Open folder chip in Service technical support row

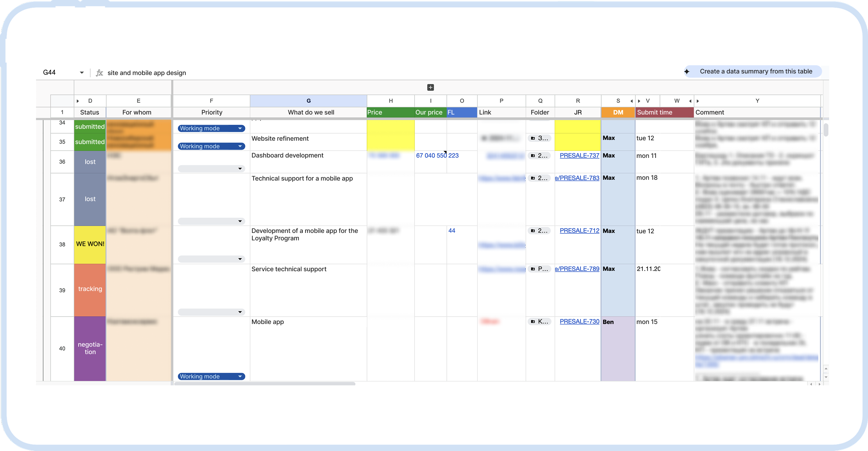click(x=539, y=269)
